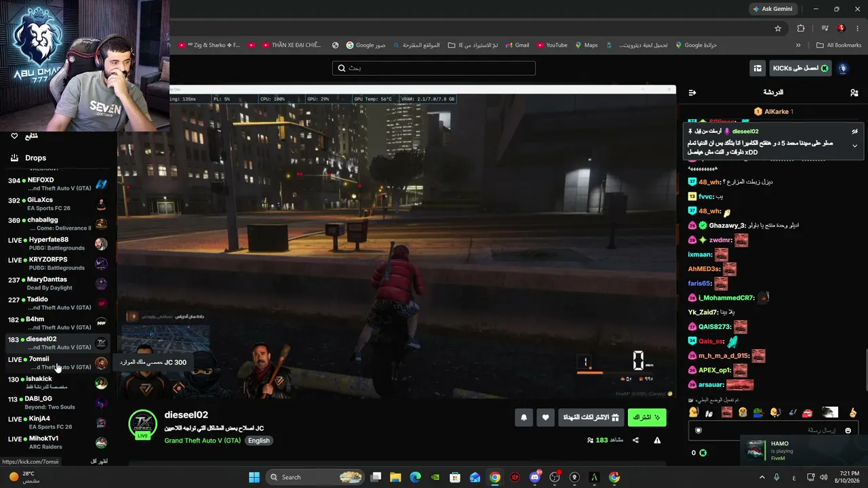Open 7omsii live channel
868x488 pixels.
tap(58, 363)
